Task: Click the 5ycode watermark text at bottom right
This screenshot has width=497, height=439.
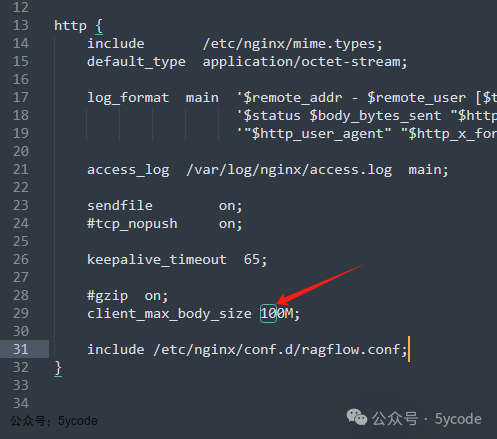Action: click(458, 419)
